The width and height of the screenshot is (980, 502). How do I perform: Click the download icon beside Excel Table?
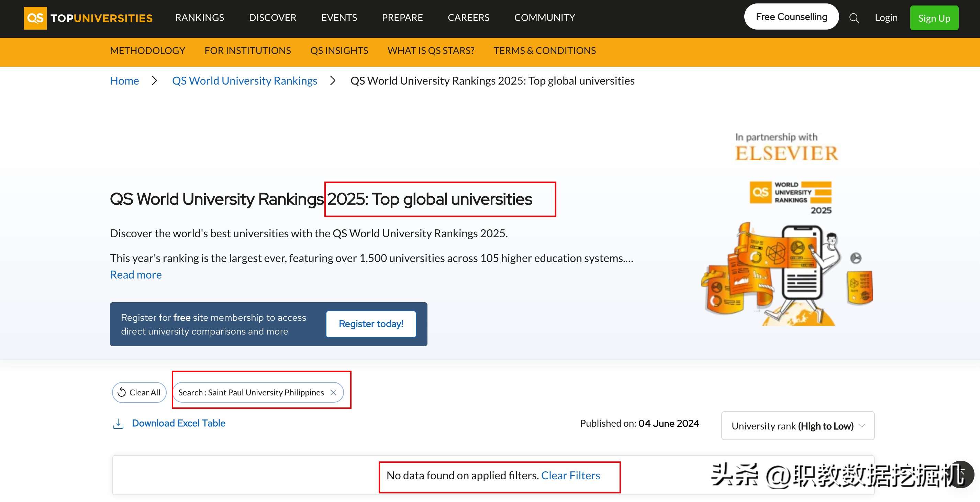click(x=118, y=424)
